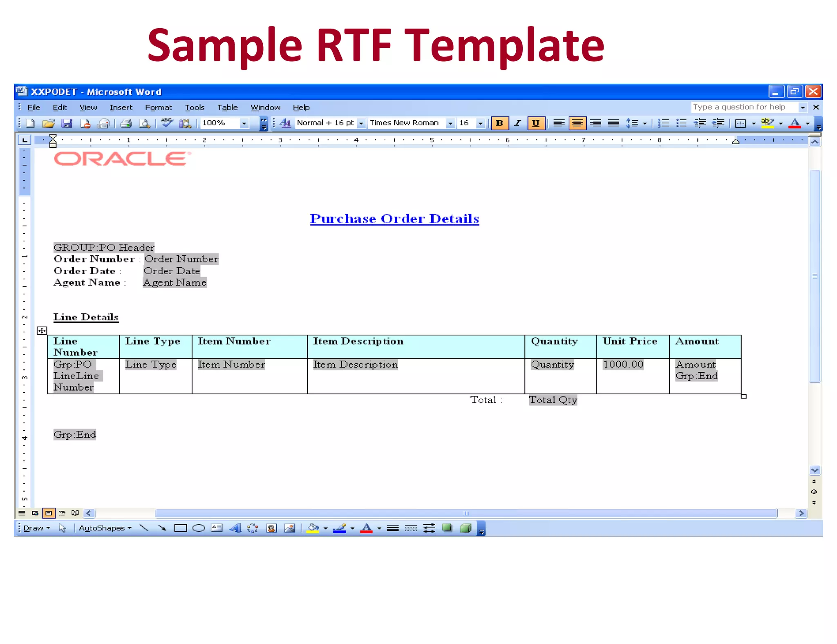
Task: Click the Print icon in the toolbar
Action: [x=125, y=123]
